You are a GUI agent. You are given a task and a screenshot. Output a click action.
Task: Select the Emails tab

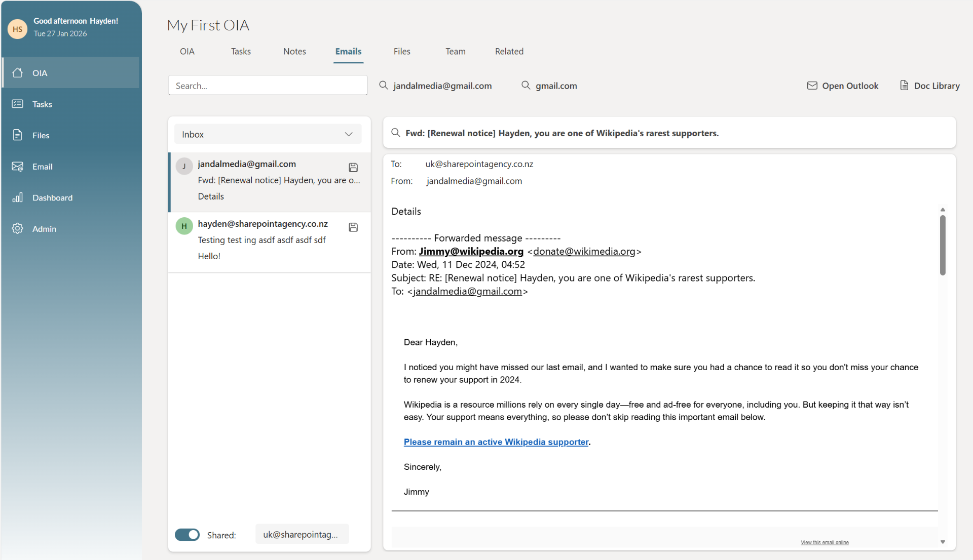point(348,52)
